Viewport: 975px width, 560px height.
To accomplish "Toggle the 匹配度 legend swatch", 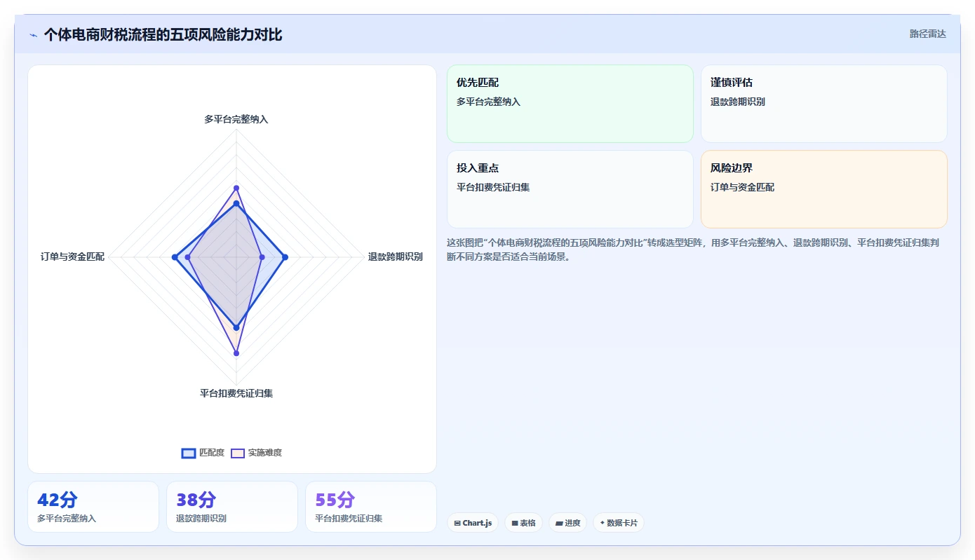I will coord(189,453).
